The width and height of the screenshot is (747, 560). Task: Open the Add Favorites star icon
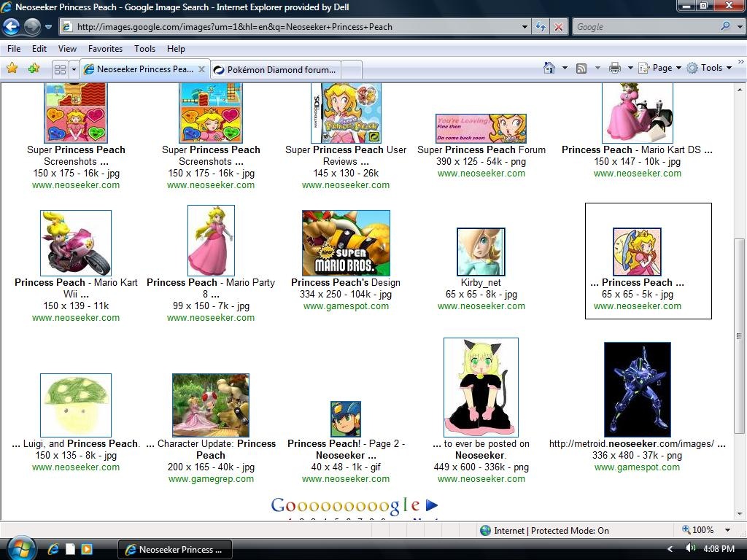[x=34, y=68]
